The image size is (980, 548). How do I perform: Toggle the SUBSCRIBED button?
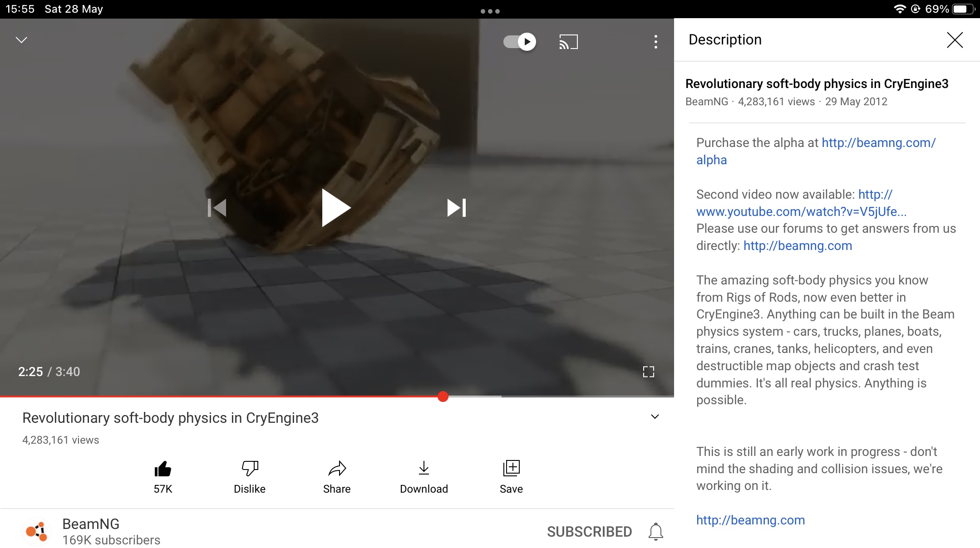pos(589,532)
